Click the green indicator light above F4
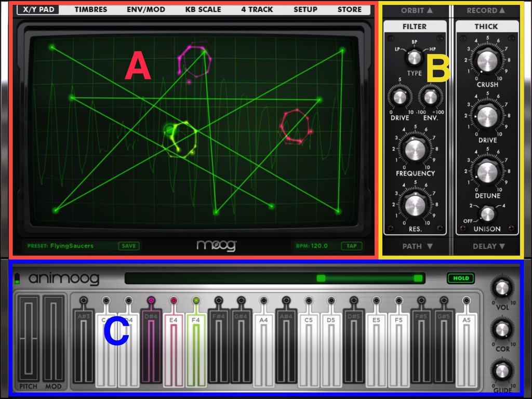Image resolution: width=532 pixels, height=399 pixels. (196, 300)
